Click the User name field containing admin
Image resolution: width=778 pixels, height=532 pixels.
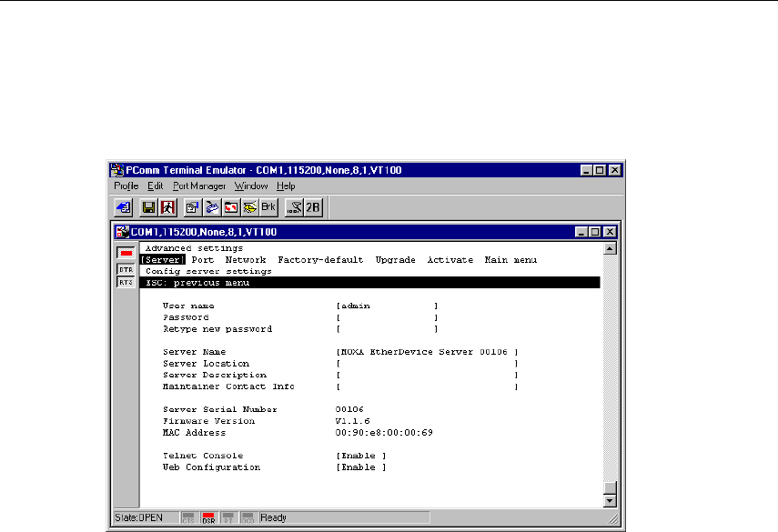[387, 306]
